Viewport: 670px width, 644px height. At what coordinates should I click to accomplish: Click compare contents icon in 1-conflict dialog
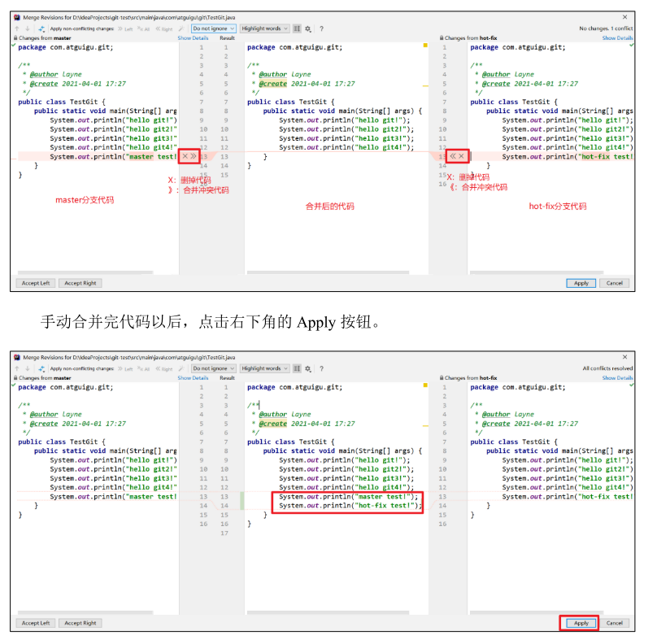pyautogui.click(x=41, y=28)
